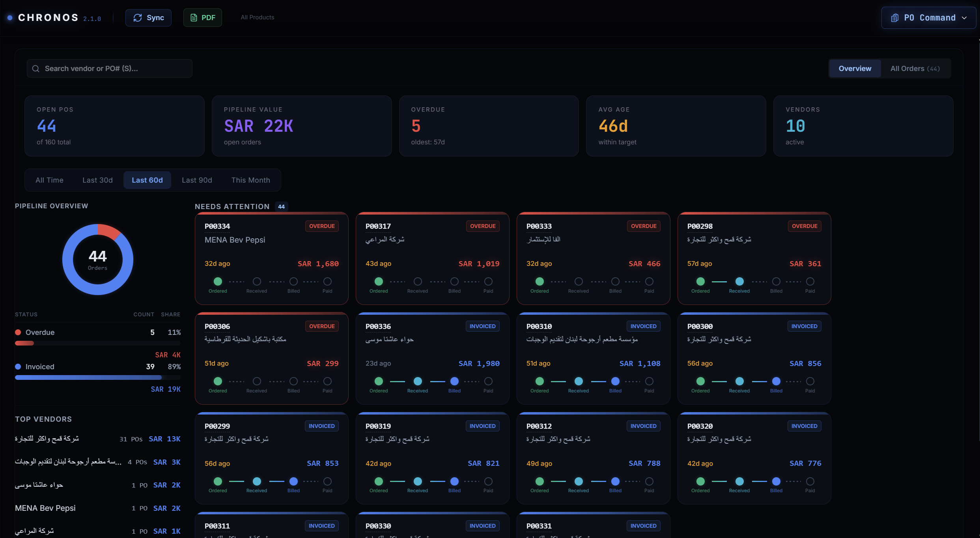Switch to the All Orders tab
The height and width of the screenshot is (538, 980).
915,69
